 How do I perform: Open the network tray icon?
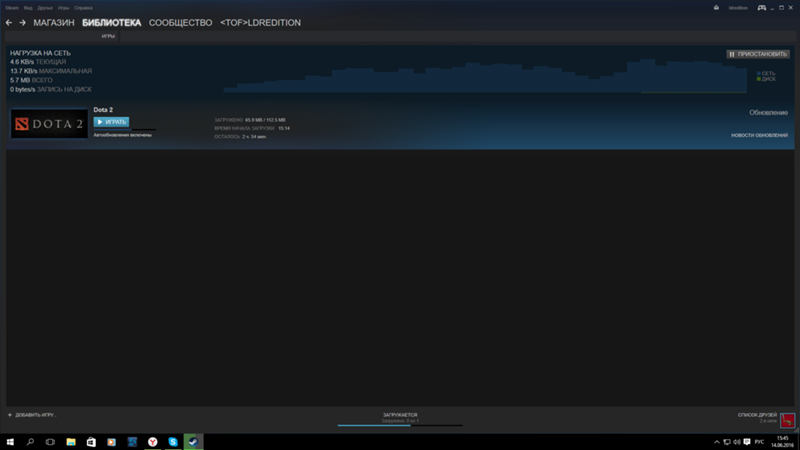[x=727, y=442]
